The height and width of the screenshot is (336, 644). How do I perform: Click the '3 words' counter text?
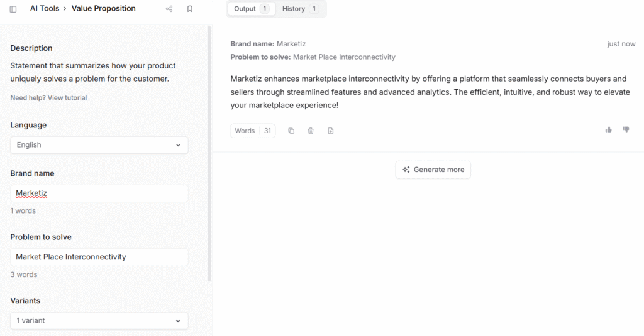point(24,274)
